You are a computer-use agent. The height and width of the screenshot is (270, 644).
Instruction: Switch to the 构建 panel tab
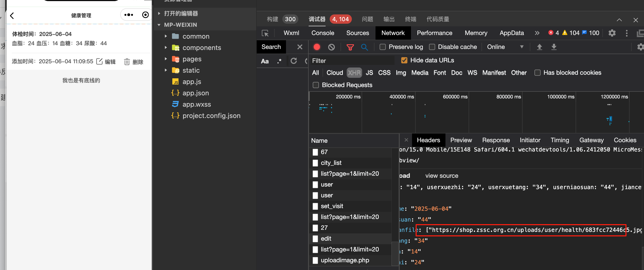click(x=273, y=19)
